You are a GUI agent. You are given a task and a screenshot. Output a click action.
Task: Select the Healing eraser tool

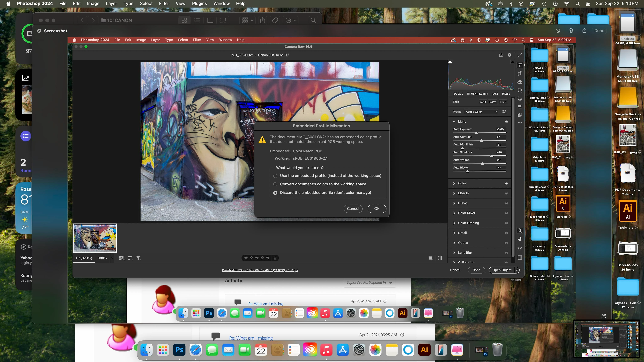click(520, 82)
